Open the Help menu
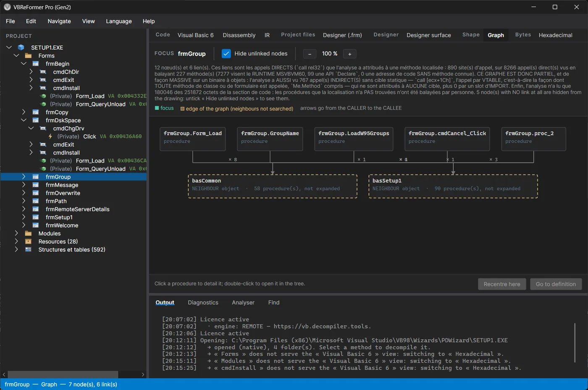 (x=149, y=21)
